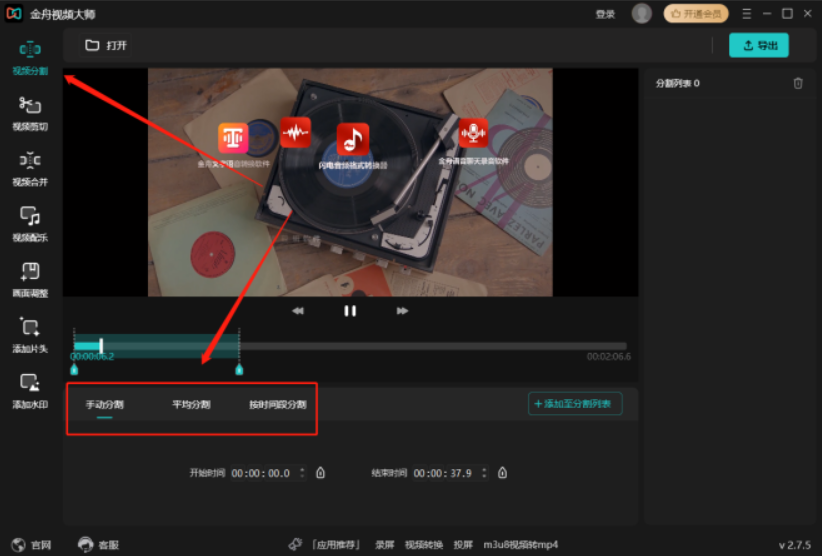The height and width of the screenshot is (556, 822).
Task: Open the 画面调整 tool
Action: (x=30, y=280)
